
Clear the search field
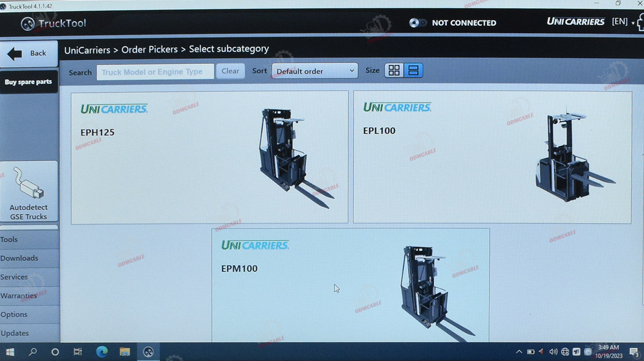(x=230, y=71)
